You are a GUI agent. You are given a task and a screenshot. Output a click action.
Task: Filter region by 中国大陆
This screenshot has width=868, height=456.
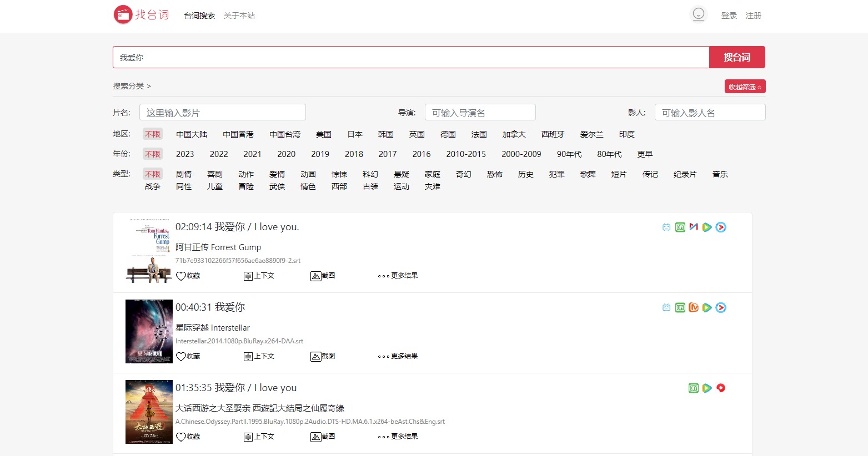pyautogui.click(x=192, y=134)
